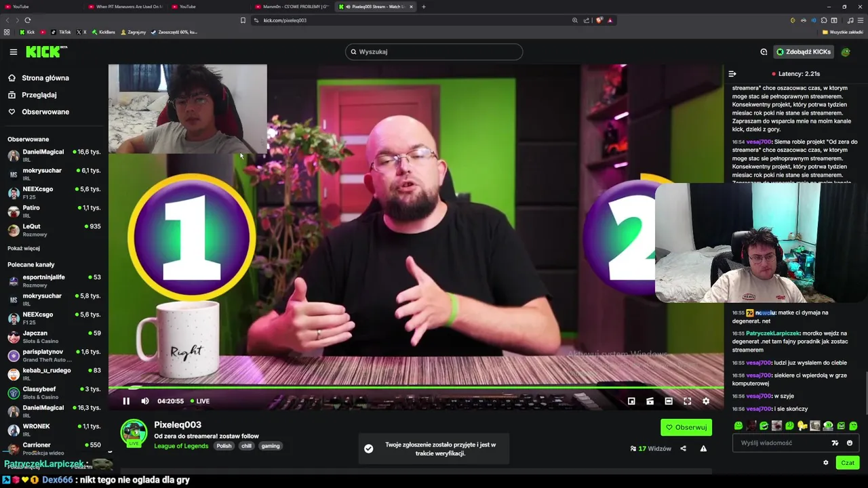Open the emoji picker in chat input
This screenshot has height=488, width=868.
tap(850, 443)
